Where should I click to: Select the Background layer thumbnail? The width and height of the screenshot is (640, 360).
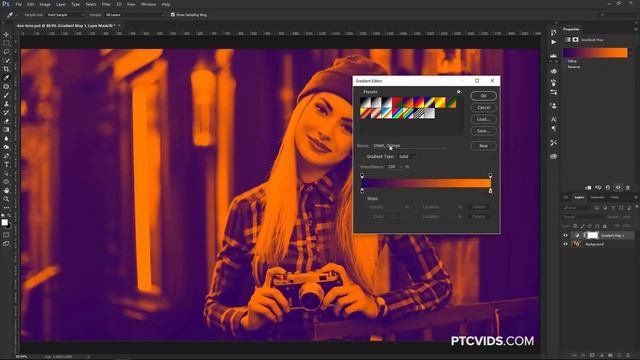576,244
